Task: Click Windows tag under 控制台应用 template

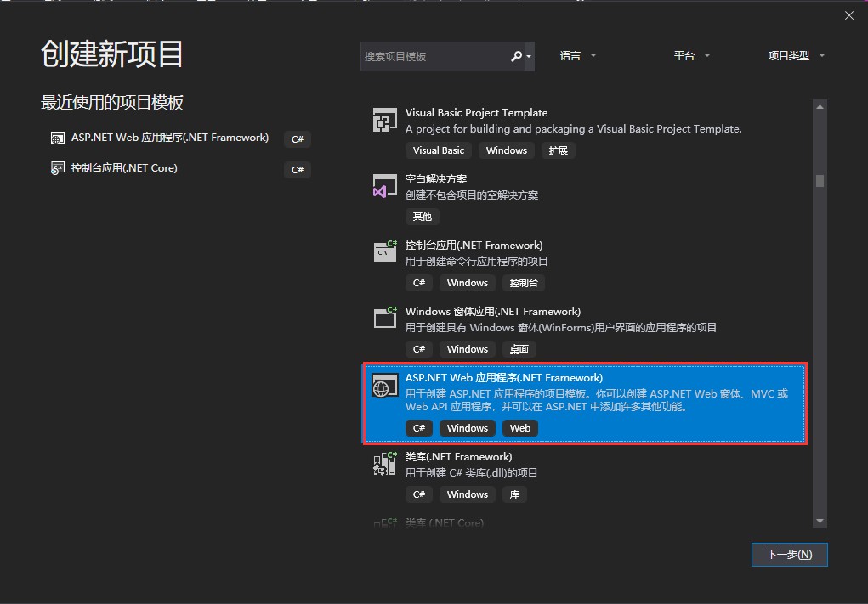Action: point(468,283)
